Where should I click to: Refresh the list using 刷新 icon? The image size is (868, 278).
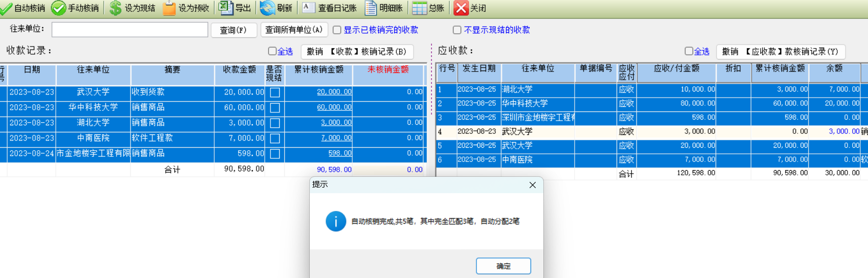(267, 8)
